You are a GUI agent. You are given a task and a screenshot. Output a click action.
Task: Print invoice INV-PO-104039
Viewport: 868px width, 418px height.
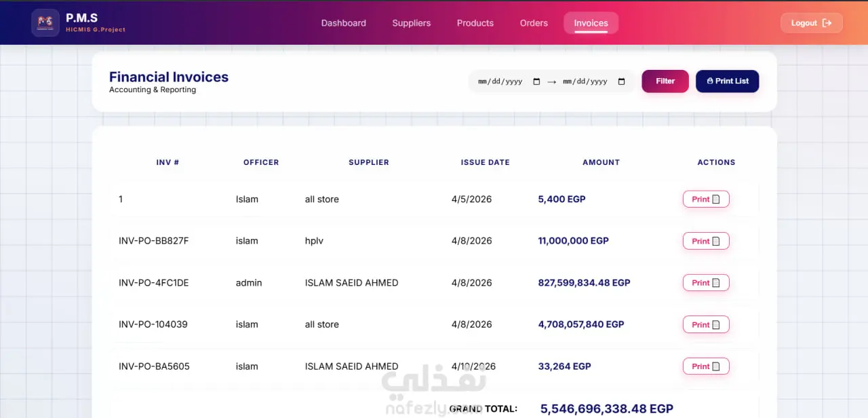tap(706, 324)
